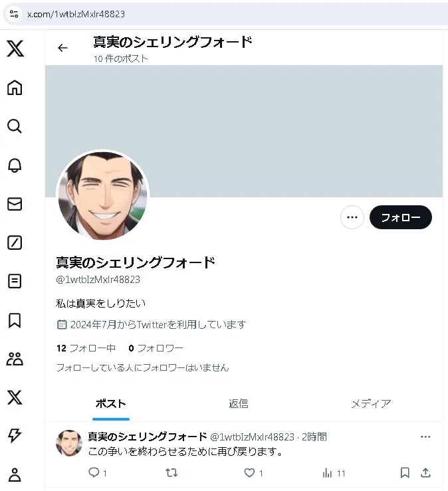Switch to the メディア tab

[371, 404]
